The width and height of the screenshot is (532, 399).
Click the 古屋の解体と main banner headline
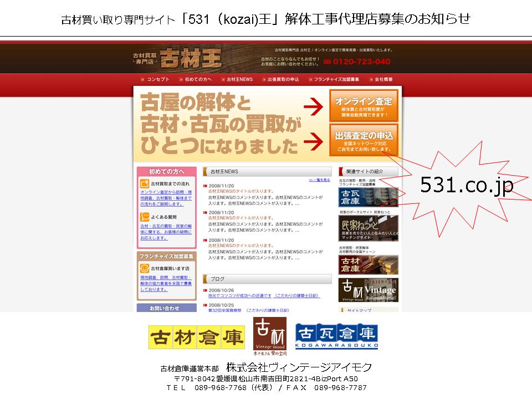click(x=196, y=103)
